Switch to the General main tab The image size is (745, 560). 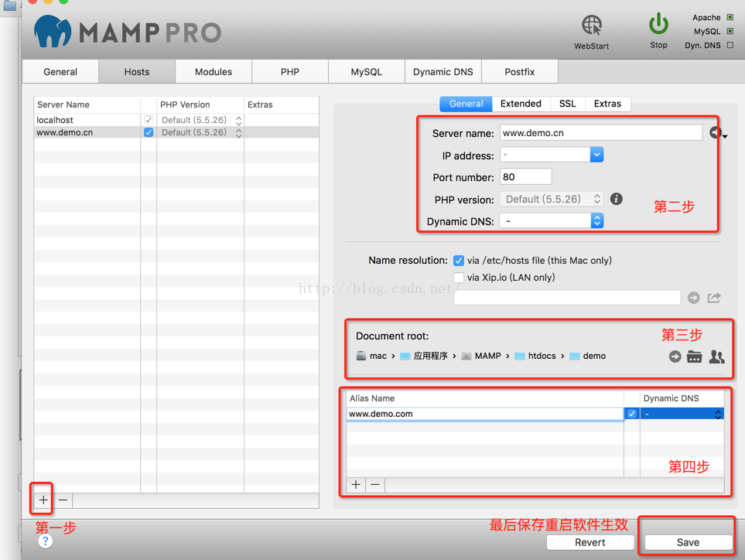(60, 72)
